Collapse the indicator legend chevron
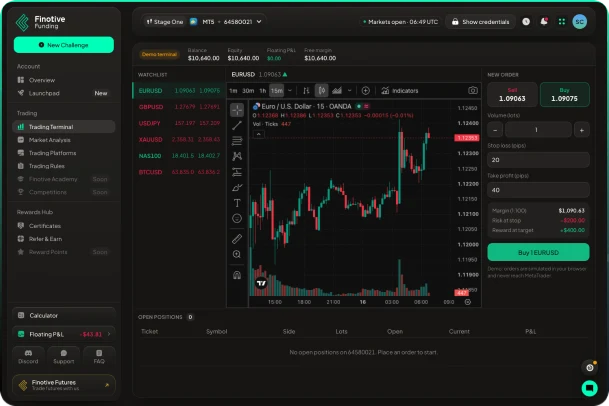 [259, 134]
